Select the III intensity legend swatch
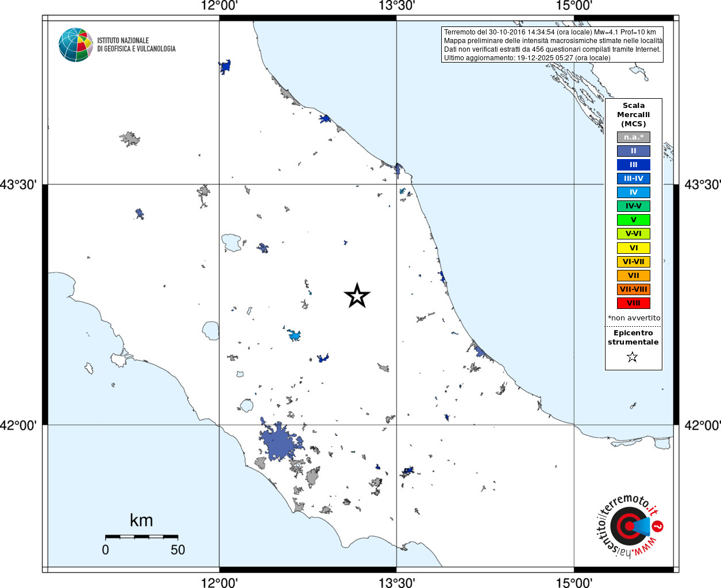 634,165
